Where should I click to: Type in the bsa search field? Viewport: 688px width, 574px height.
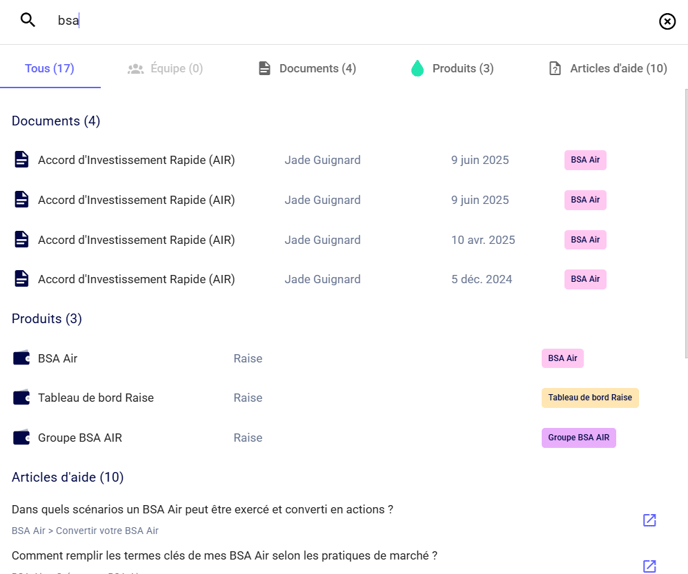tap(300, 21)
